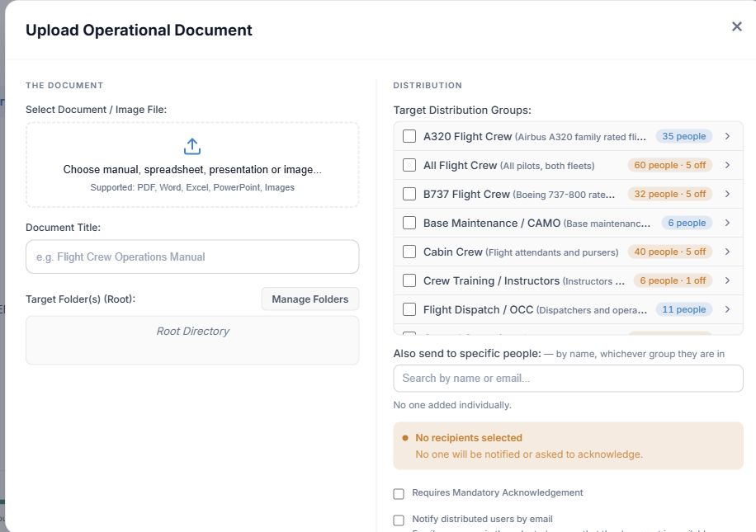Enable Requires Mandatory Acknowledgement
The width and height of the screenshot is (756, 532).
(399, 494)
